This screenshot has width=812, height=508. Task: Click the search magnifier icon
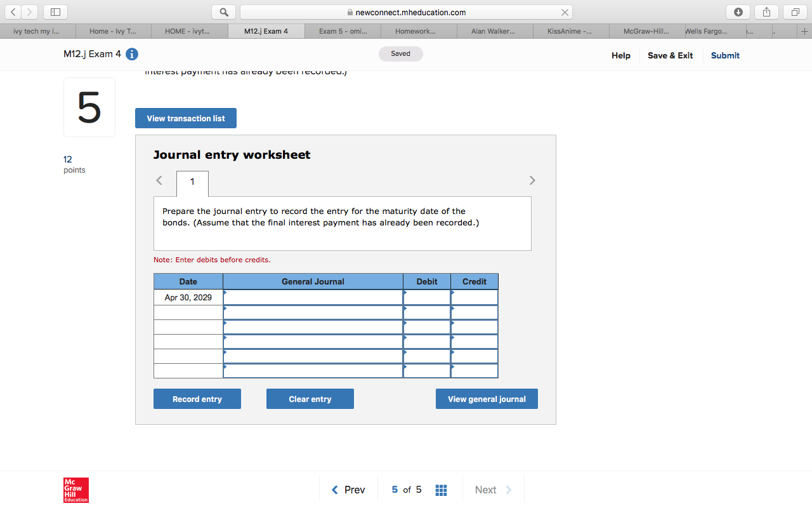click(x=224, y=12)
